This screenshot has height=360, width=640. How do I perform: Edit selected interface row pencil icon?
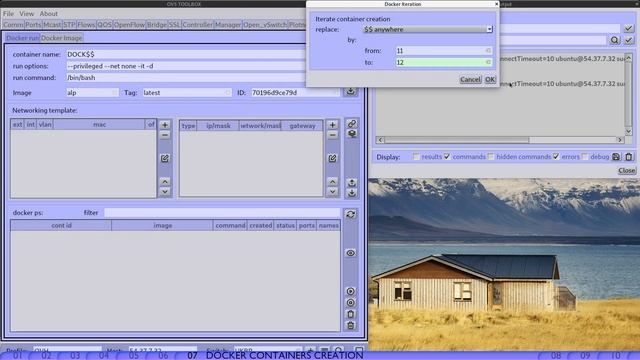165,158
